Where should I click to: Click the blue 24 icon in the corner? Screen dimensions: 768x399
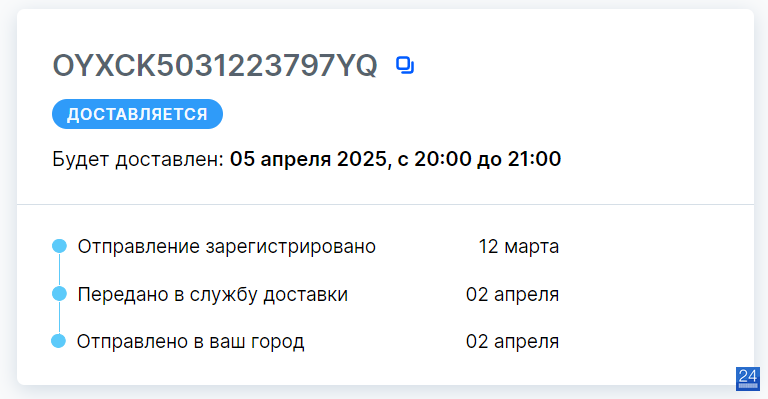pos(747,378)
